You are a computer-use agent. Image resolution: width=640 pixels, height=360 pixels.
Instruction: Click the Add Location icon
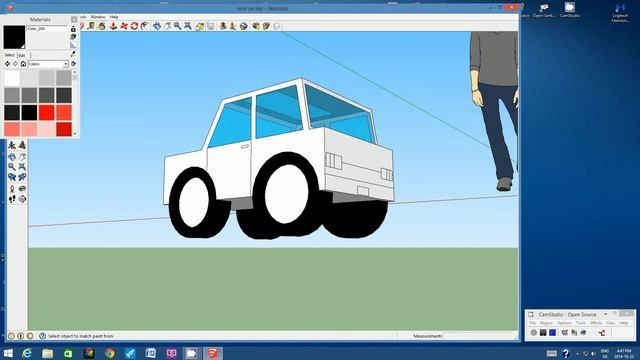[x=200, y=26]
